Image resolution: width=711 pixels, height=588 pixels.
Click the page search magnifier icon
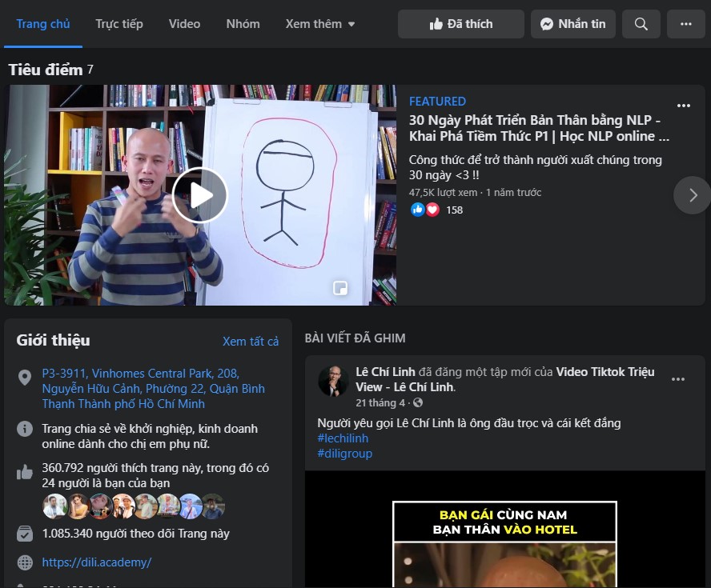point(641,24)
